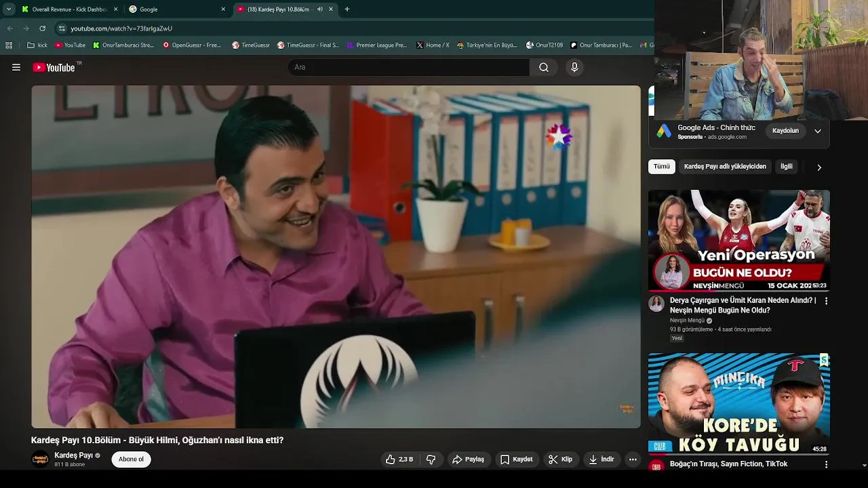Open the Google Ads logo icon
Screen dimensions: 868x488
(664, 131)
